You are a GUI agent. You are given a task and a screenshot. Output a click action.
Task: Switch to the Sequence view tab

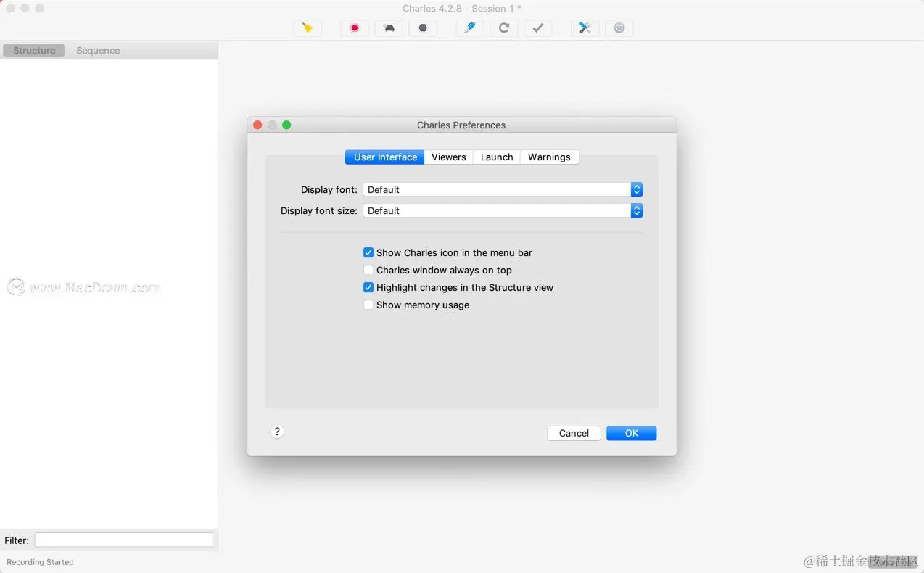coord(98,50)
